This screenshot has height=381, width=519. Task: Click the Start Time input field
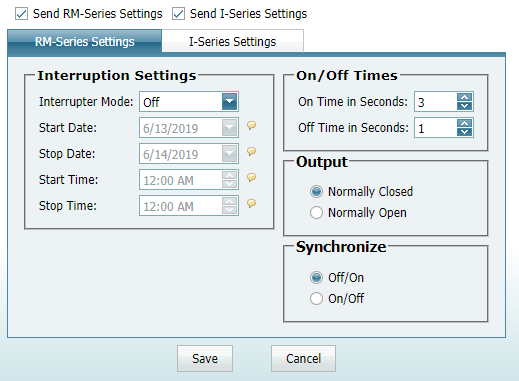pyautogui.click(x=181, y=180)
